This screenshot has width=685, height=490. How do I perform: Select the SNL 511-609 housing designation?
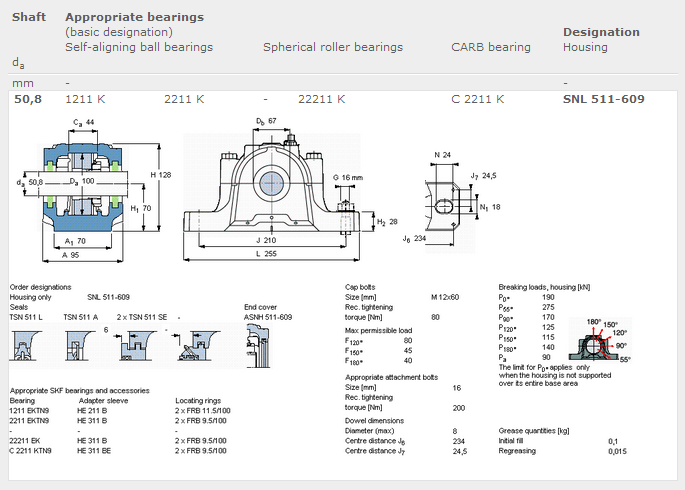603,99
